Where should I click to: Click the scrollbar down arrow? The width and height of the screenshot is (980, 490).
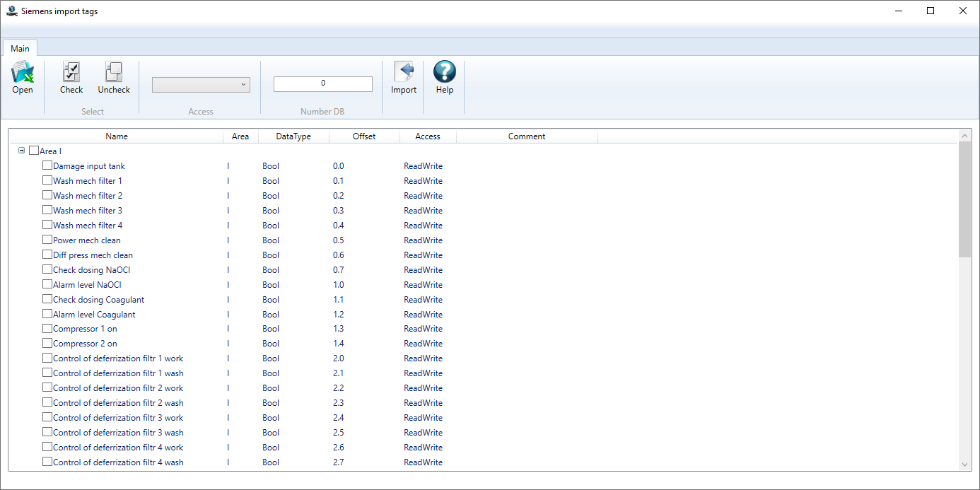tap(965, 465)
